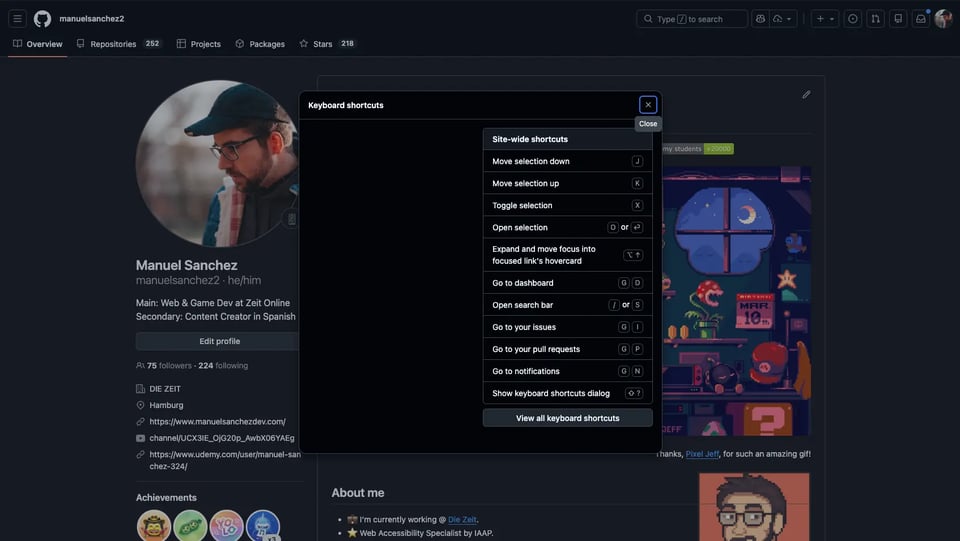Open the hamburger navigation menu

point(17,18)
